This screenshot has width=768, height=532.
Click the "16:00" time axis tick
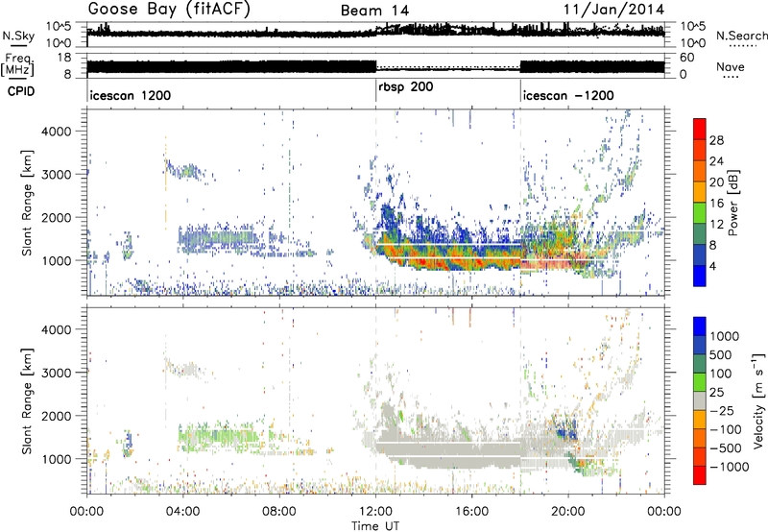coord(471,512)
